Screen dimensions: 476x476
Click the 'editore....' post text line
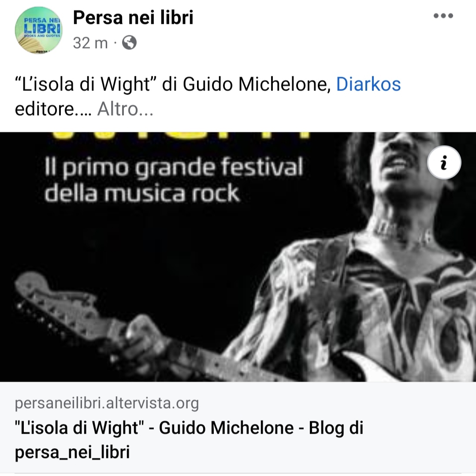pyautogui.click(x=53, y=109)
